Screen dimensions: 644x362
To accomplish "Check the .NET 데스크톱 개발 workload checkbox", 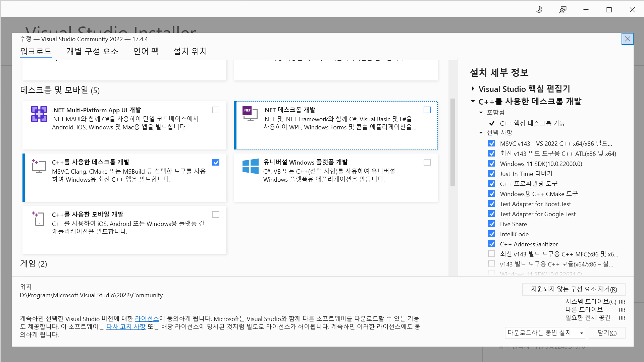I will coord(427,110).
